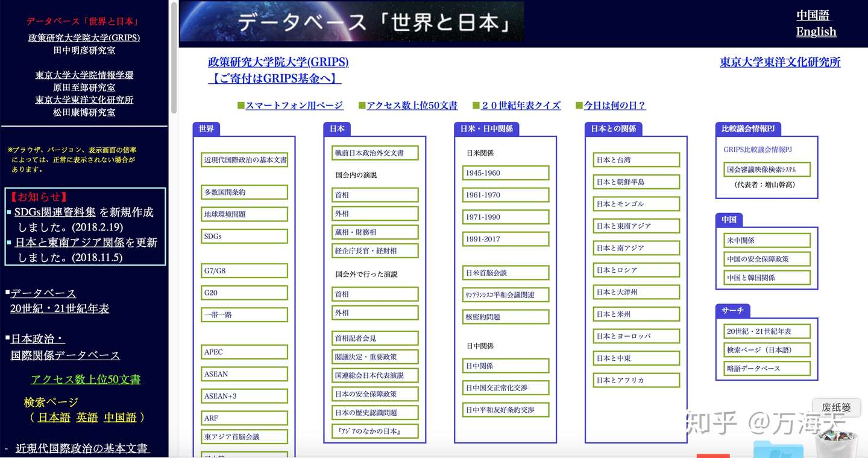The height and width of the screenshot is (458, 868).
Task: Open 近現代国際政治の基本文書 in the 世界 box
Action: pos(244,160)
